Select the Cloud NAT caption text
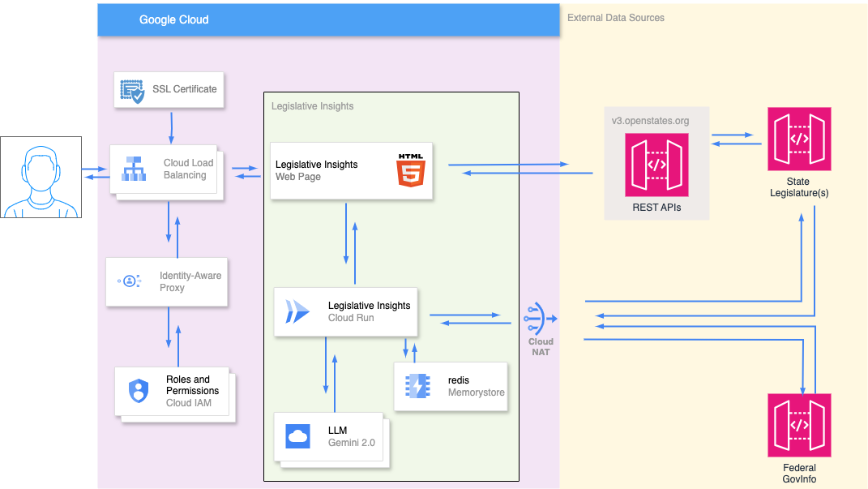Image resolution: width=868 pixels, height=489 pixels. (x=541, y=346)
